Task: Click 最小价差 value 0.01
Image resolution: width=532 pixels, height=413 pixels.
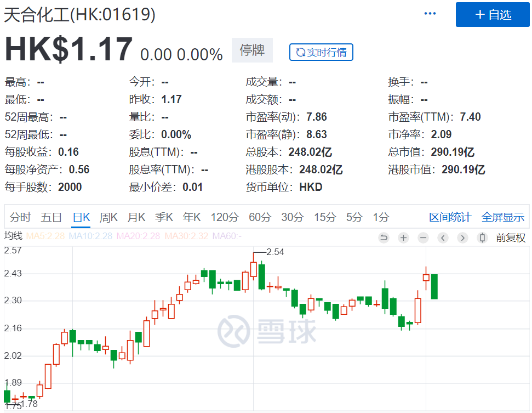Action: click(x=192, y=187)
